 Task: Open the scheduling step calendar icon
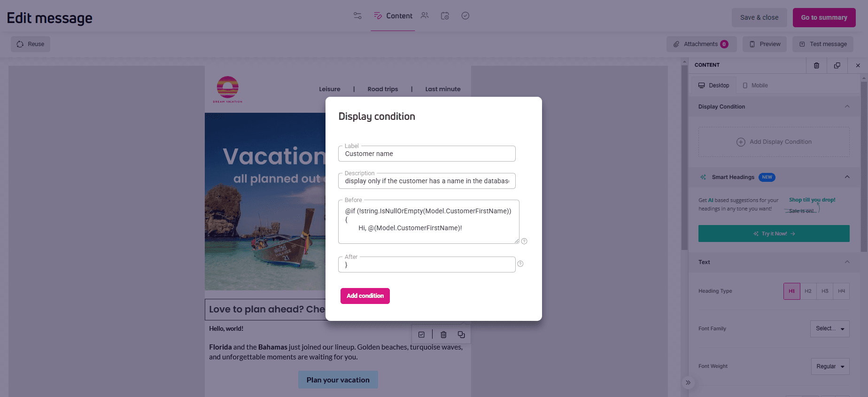click(445, 16)
